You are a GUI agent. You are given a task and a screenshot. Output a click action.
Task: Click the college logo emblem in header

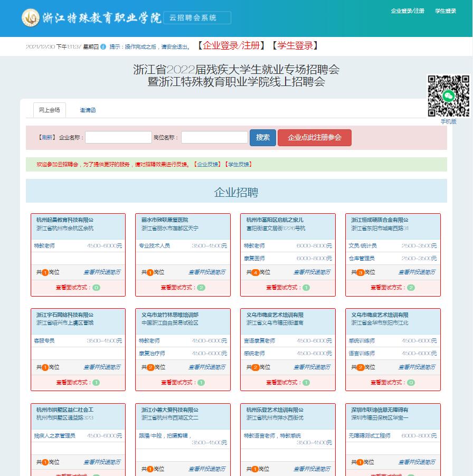[31, 17]
